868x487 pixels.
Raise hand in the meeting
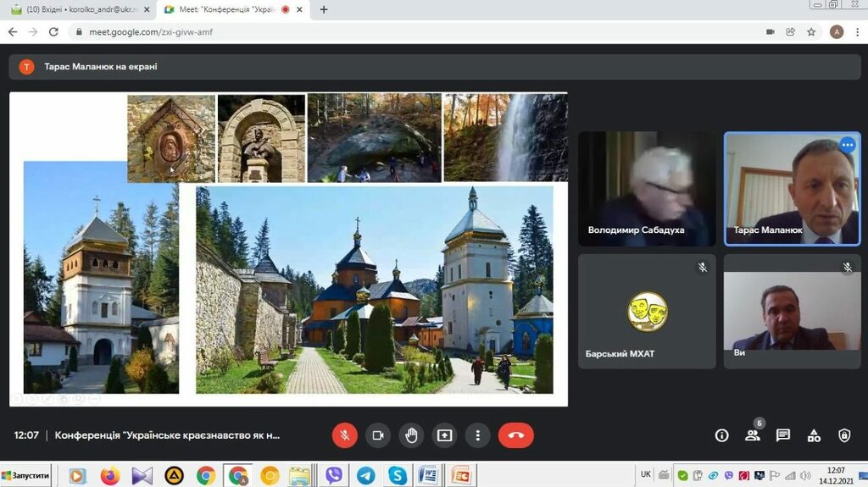(411, 435)
